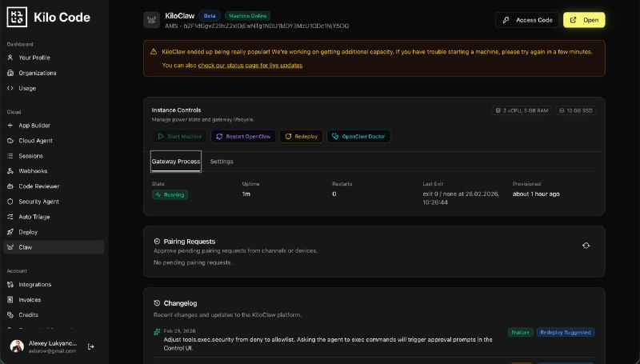Click the Integrations icon
This screenshot has height=364, width=640.
10,285
